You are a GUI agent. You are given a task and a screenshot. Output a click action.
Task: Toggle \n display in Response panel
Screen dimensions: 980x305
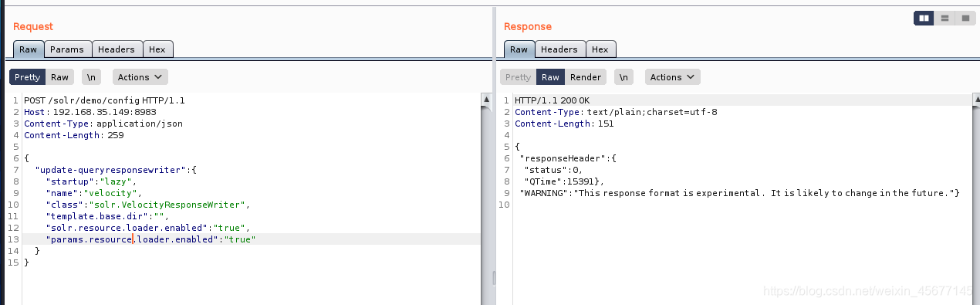[x=624, y=77]
